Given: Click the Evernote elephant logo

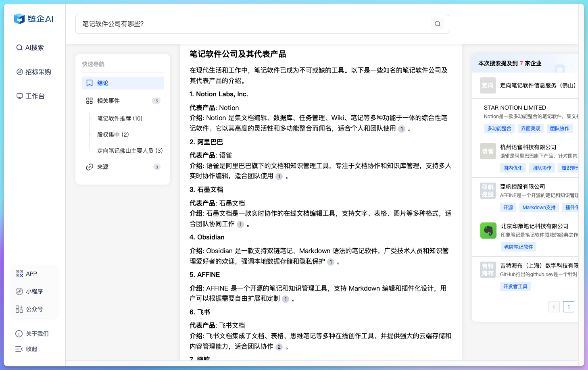Looking at the screenshot, I should [488, 230].
